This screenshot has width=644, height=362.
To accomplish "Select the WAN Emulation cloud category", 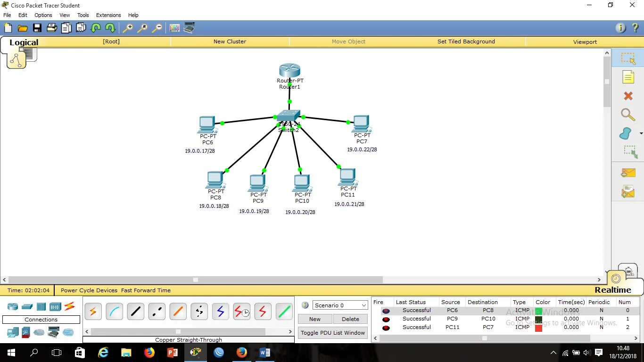I will point(39,332).
